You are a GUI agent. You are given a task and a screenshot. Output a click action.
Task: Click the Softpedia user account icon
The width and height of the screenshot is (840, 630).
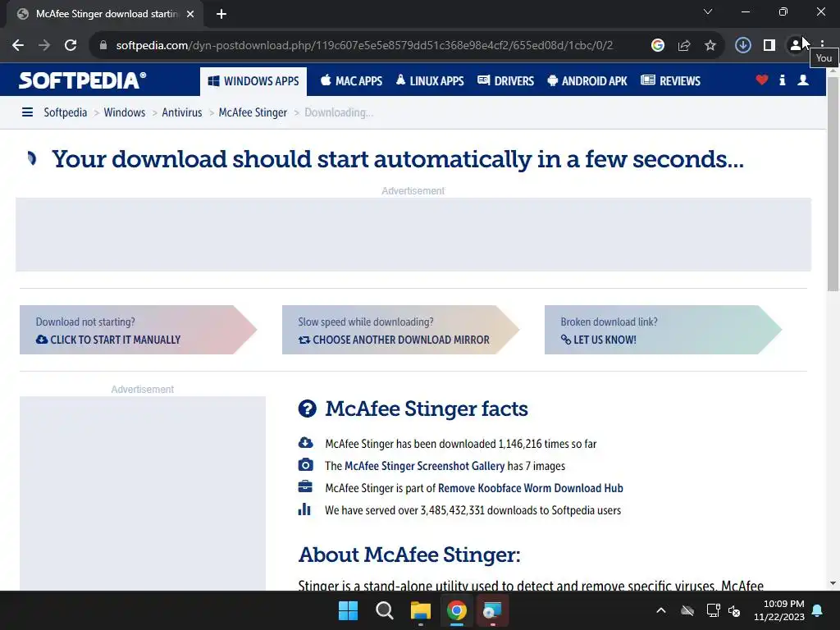[803, 80]
